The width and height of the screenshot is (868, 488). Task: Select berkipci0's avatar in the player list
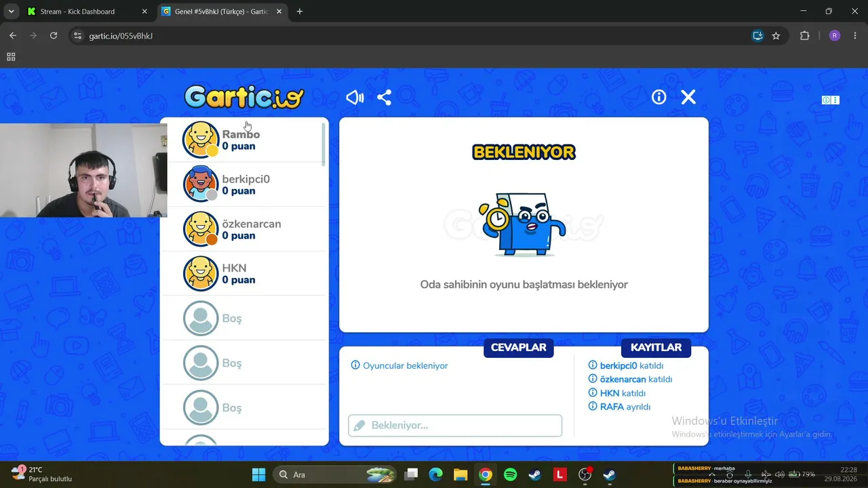[x=201, y=184]
